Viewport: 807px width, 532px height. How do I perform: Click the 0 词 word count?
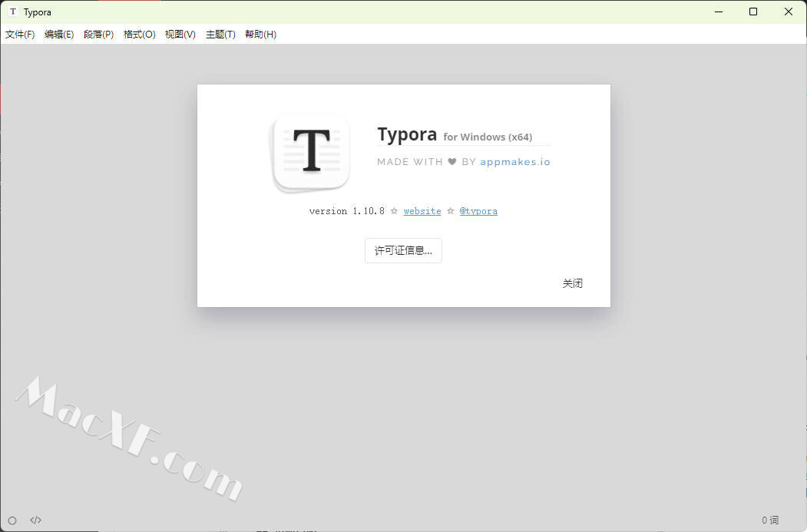[x=770, y=520]
